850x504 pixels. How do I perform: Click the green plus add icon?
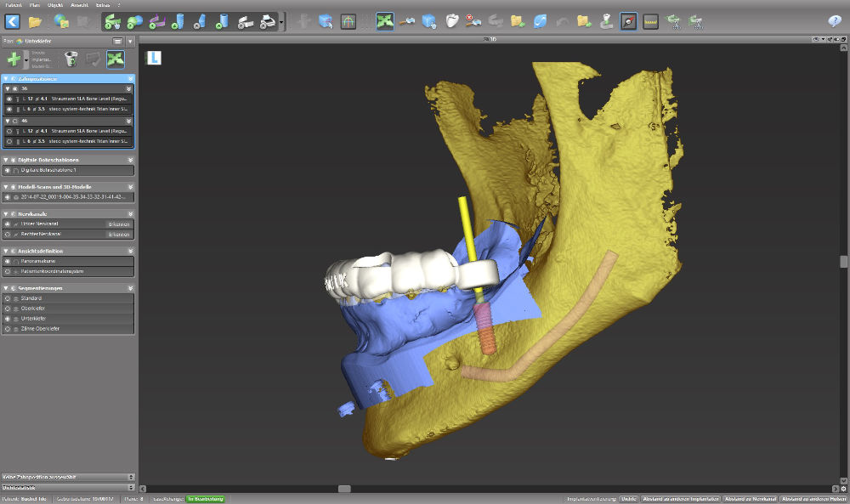pyautogui.click(x=14, y=59)
